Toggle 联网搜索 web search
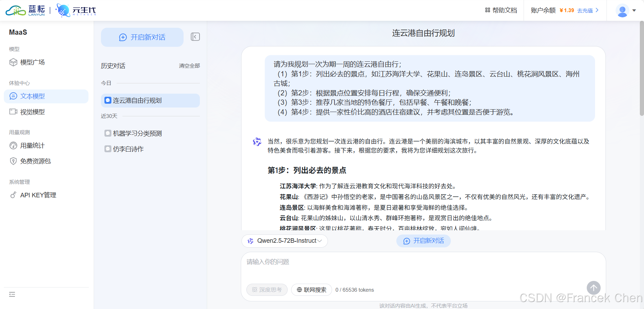The width and height of the screenshot is (644, 309). click(312, 290)
